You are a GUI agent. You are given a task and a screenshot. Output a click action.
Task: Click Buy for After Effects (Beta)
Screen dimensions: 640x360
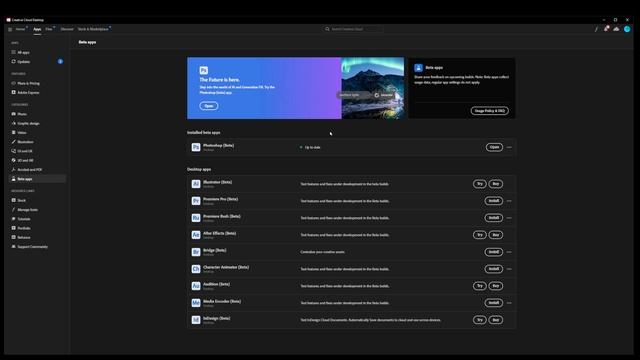click(x=496, y=235)
